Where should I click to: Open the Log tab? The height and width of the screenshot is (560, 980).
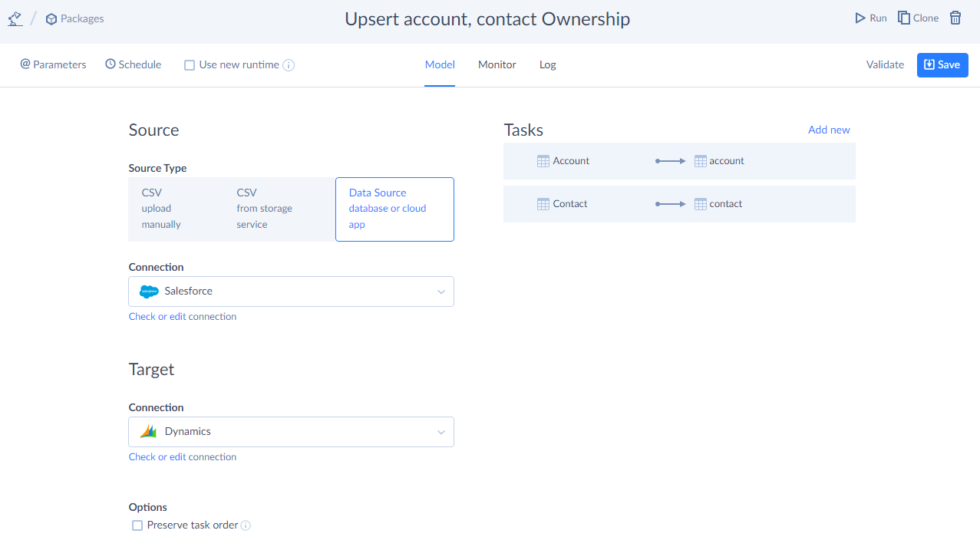coord(547,64)
